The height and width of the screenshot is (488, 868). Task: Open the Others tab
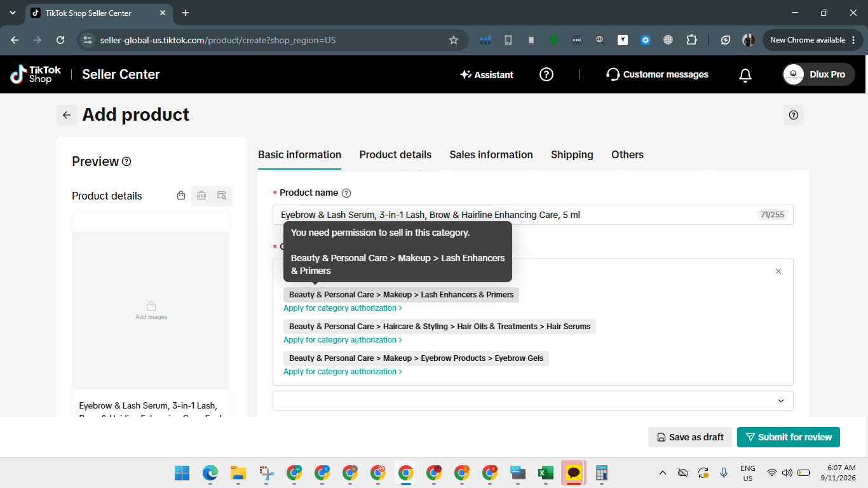(x=627, y=154)
